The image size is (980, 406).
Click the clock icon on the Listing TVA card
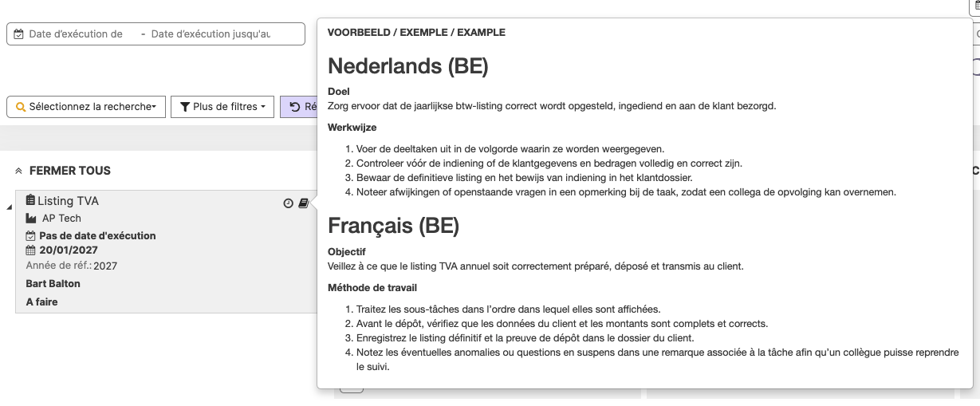(289, 203)
